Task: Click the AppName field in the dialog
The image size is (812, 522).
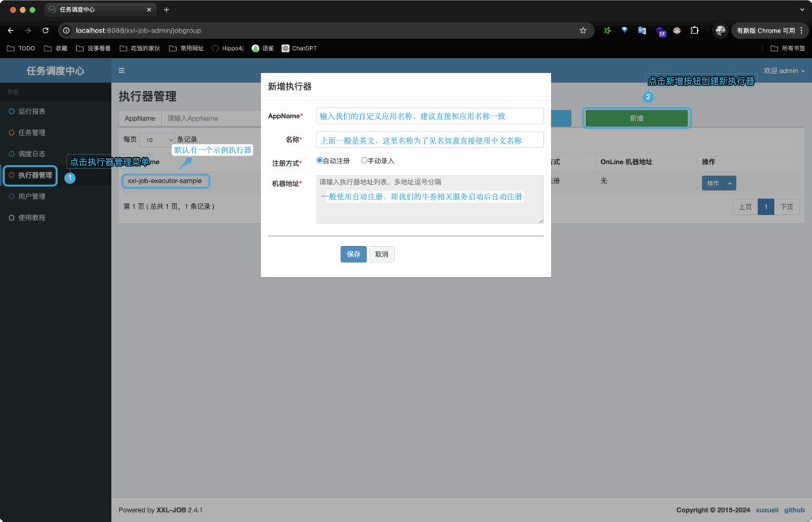Action: (x=430, y=116)
